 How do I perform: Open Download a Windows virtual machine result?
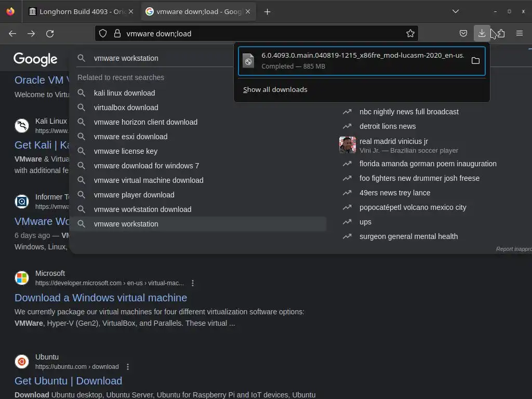coord(101,298)
